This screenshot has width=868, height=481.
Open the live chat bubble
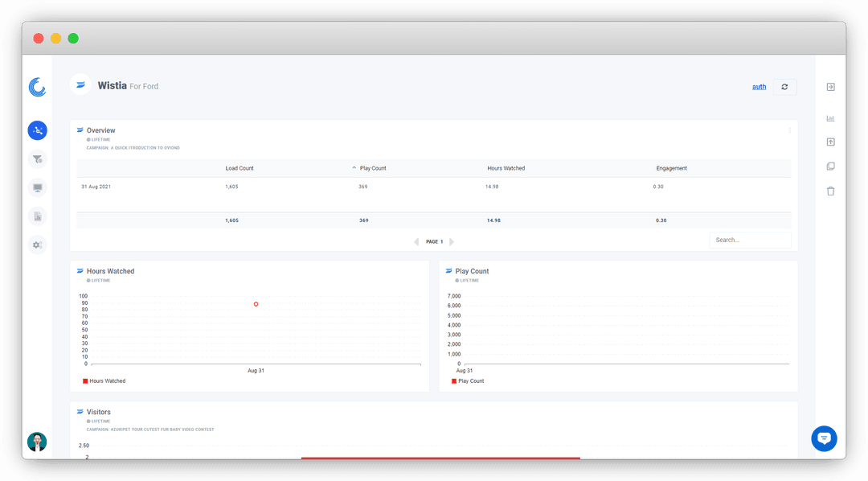point(824,438)
